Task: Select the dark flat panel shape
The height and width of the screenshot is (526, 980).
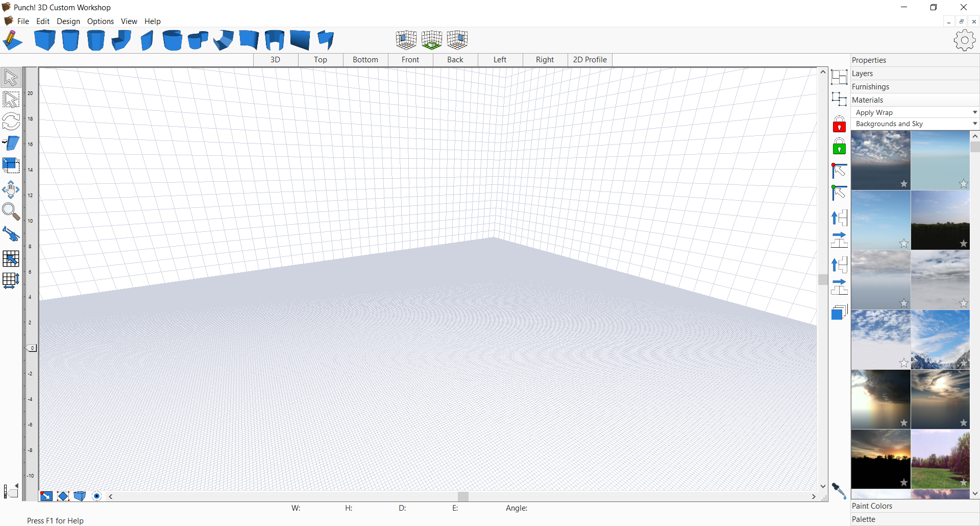Action: (300, 40)
